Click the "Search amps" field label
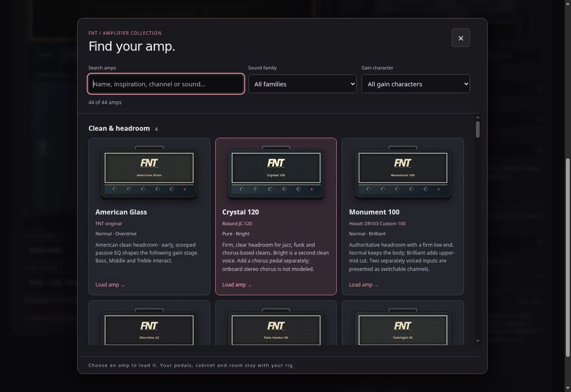571x392 pixels. [x=102, y=68]
